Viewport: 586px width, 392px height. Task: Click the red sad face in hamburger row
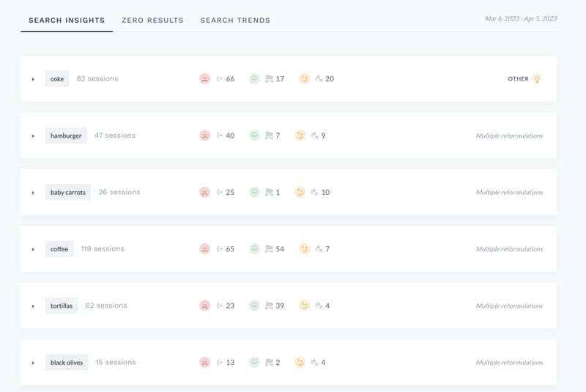click(204, 136)
